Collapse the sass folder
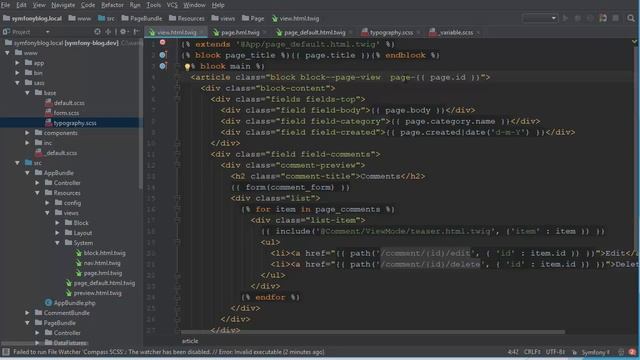The width and height of the screenshot is (640, 360). [18, 83]
